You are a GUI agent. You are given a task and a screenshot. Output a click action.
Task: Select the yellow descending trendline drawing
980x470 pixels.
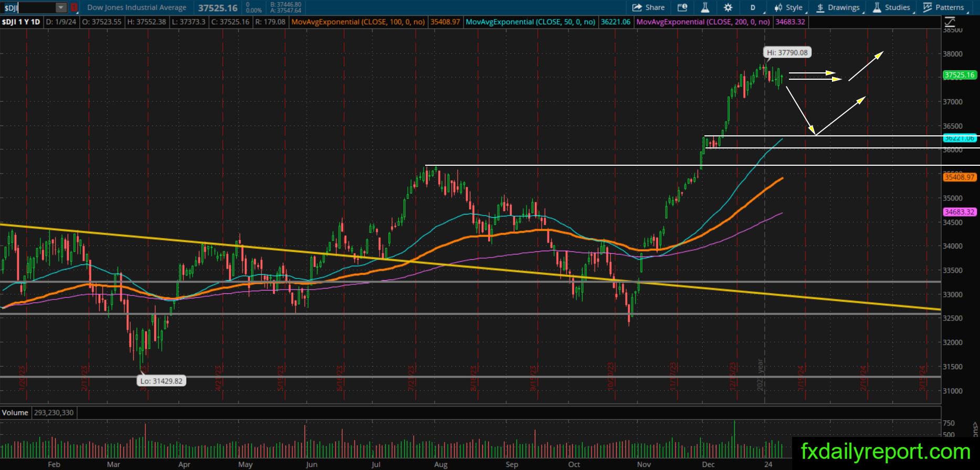471,267
